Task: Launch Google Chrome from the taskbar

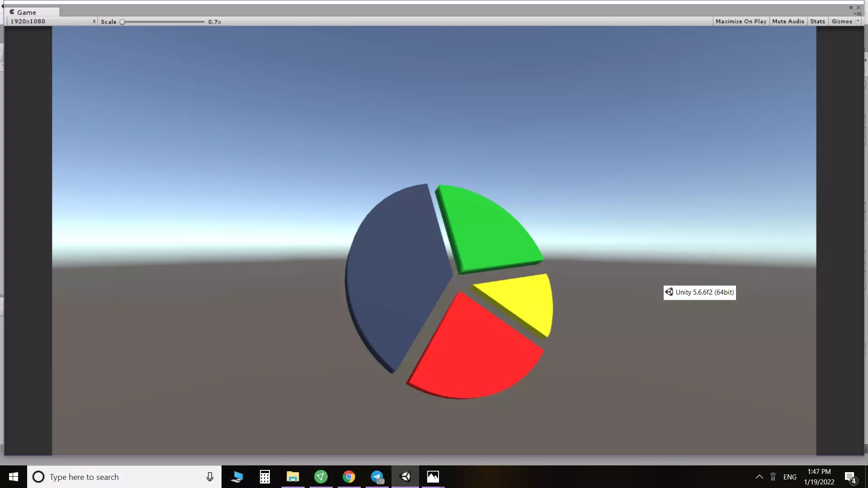Action: tap(349, 477)
